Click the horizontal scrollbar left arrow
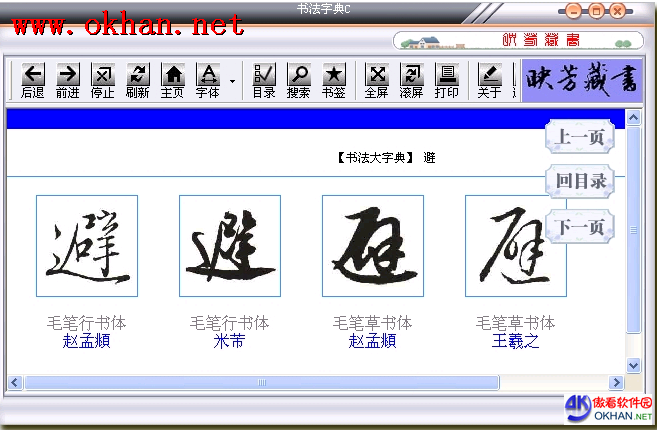This screenshot has height=430, width=657. 15,382
